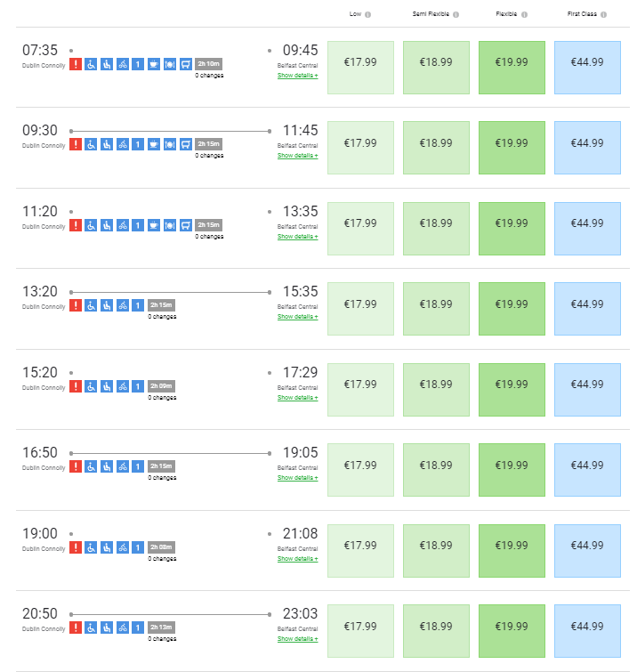637x672 pixels.
Task: Click the red alert icon on 07:35 train
Action: point(76,64)
